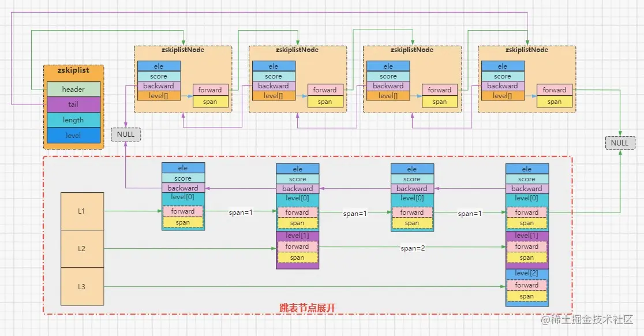Viewport: 644px width, 336px height.
Task: Select the ele field of the rightmost zskiplistNode
Action: [x=502, y=66]
